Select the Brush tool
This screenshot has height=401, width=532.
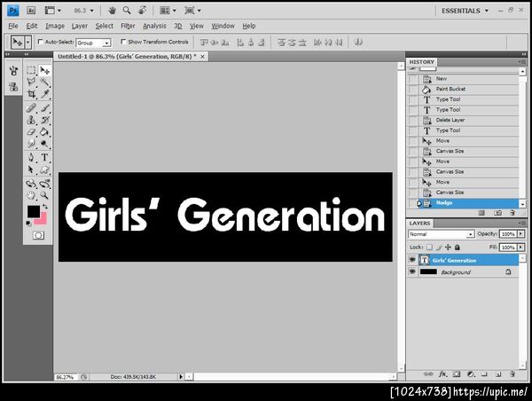[x=44, y=108]
